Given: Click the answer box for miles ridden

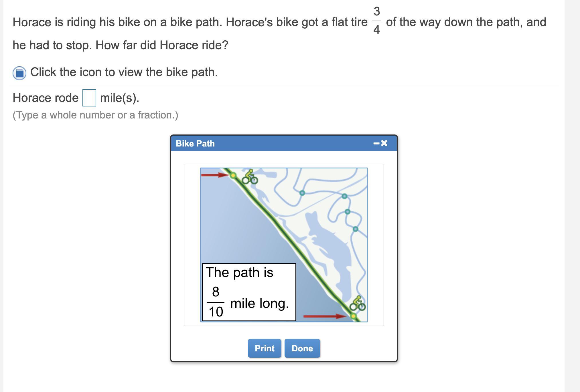Looking at the screenshot, I should [x=89, y=98].
